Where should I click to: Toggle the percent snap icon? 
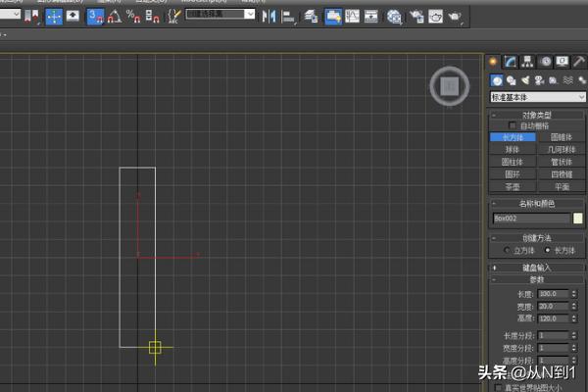[x=133, y=17]
